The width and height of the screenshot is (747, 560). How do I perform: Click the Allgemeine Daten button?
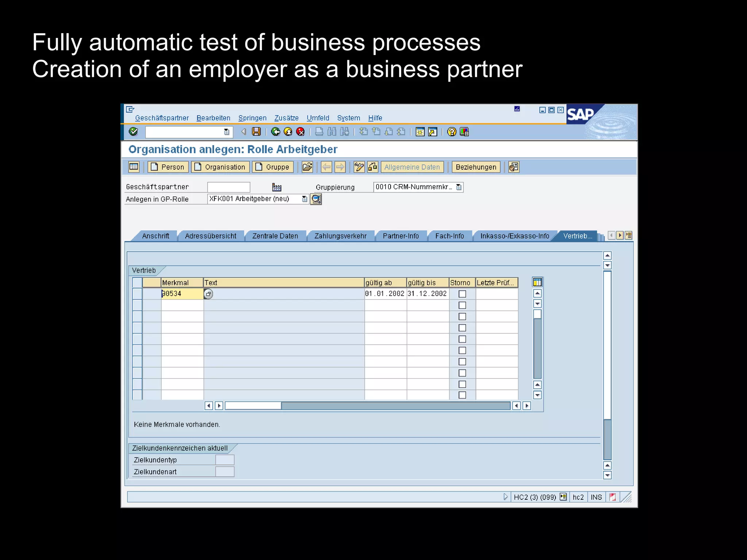pyautogui.click(x=412, y=167)
